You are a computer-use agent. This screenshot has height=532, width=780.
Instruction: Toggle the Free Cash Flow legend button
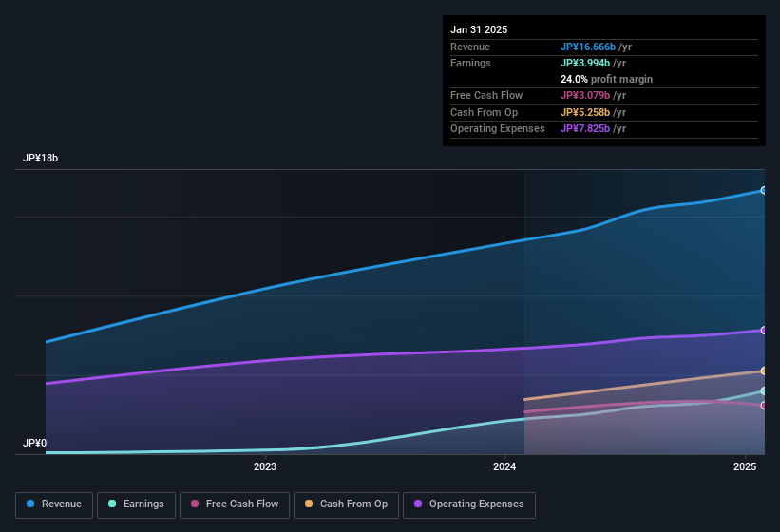(x=235, y=504)
